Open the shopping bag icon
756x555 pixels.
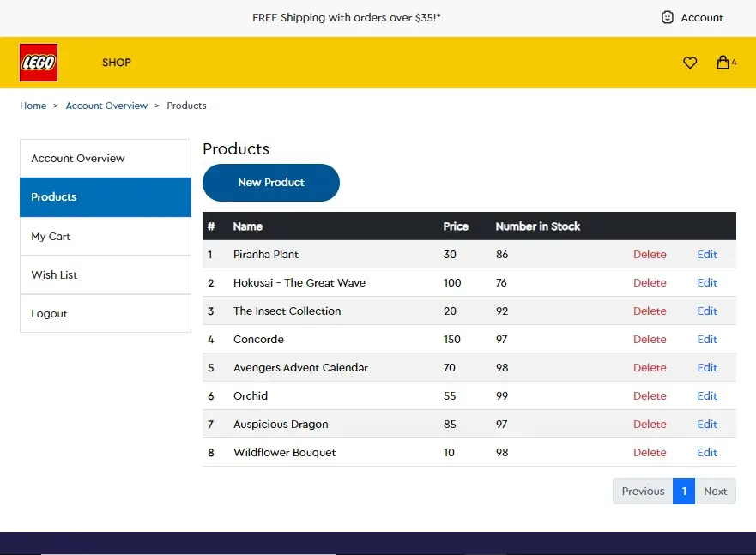coord(723,62)
